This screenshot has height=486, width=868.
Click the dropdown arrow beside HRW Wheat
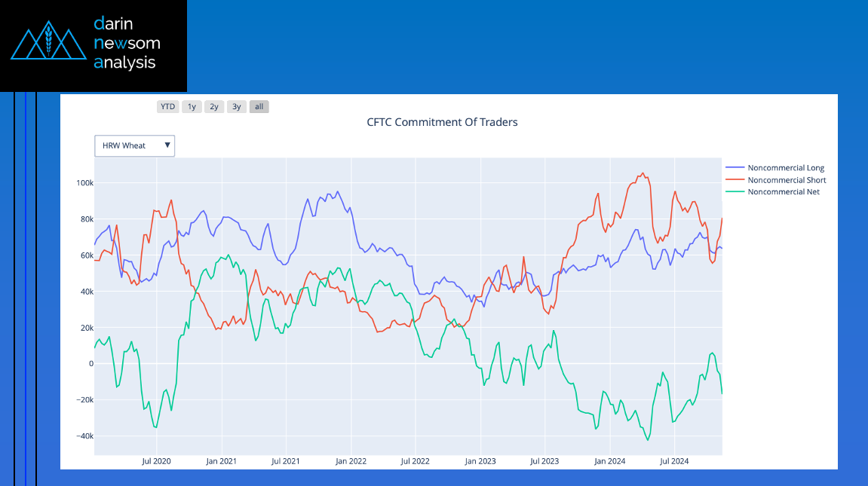(167, 145)
